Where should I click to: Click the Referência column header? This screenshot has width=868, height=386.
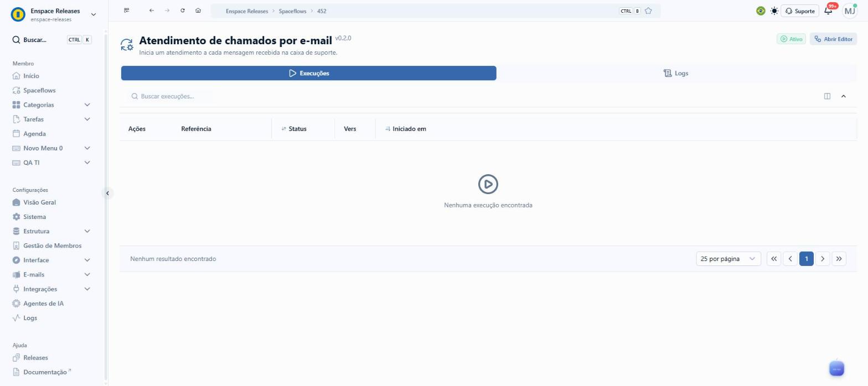click(x=196, y=129)
